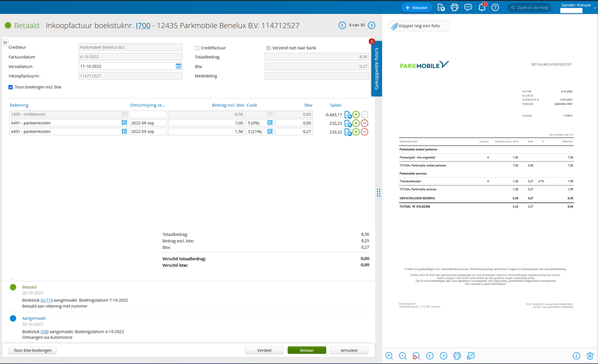The image size is (598, 364).
Task: Click Koppel nog een foto button
Action: click(x=419, y=26)
